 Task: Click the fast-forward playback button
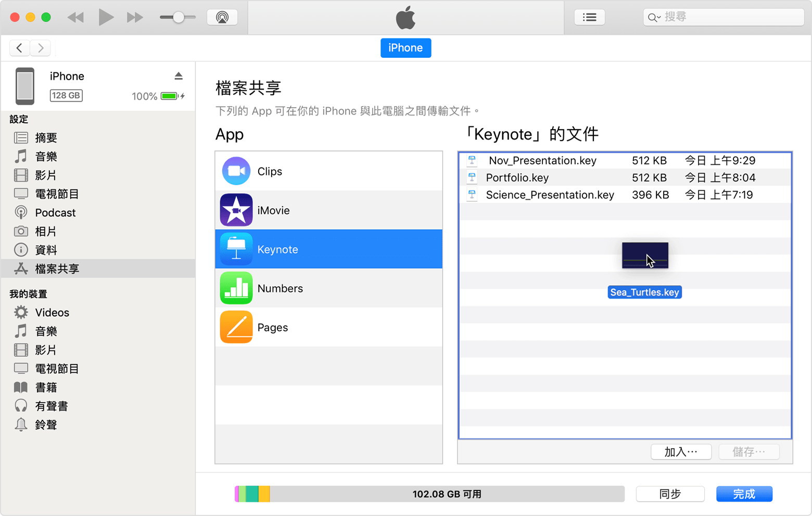(135, 17)
